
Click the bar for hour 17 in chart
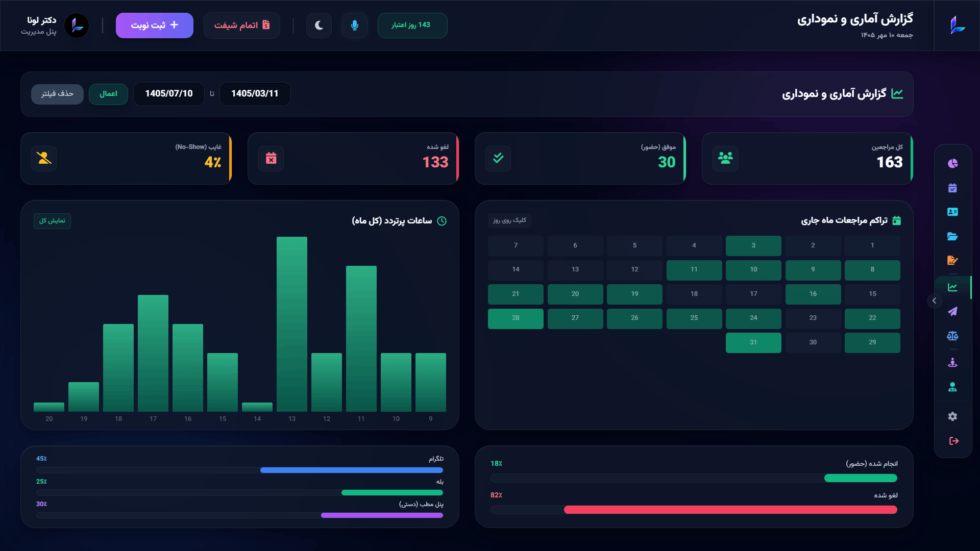click(153, 353)
